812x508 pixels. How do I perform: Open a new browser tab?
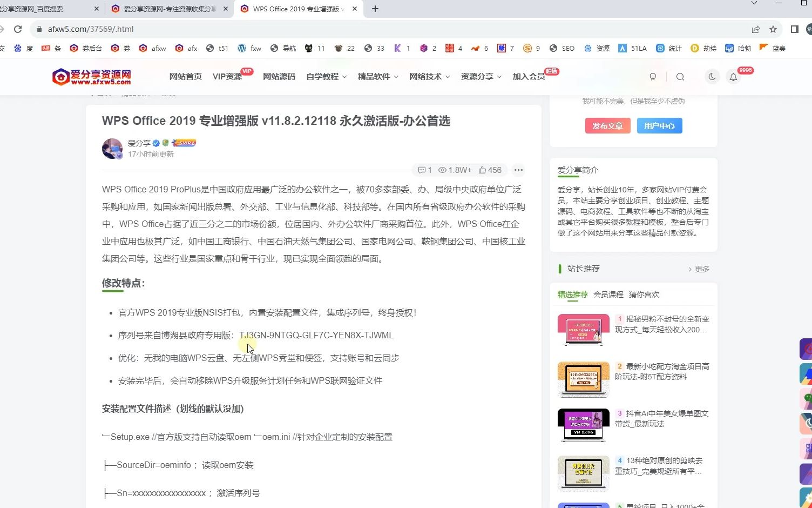tap(375, 9)
